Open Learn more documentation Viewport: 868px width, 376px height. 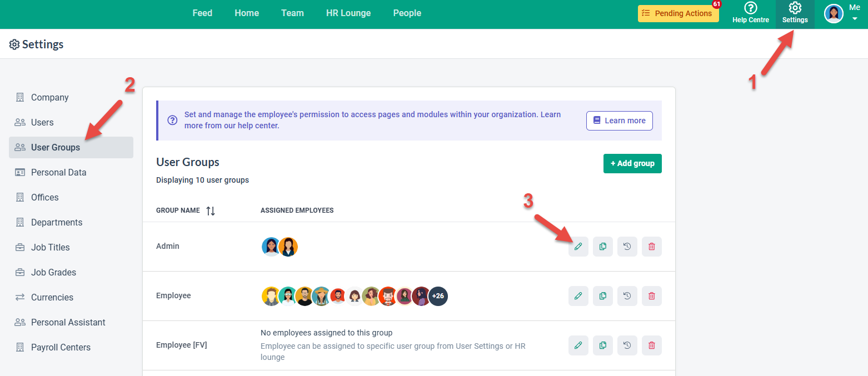pyautogui.click(x=619, y=121)
